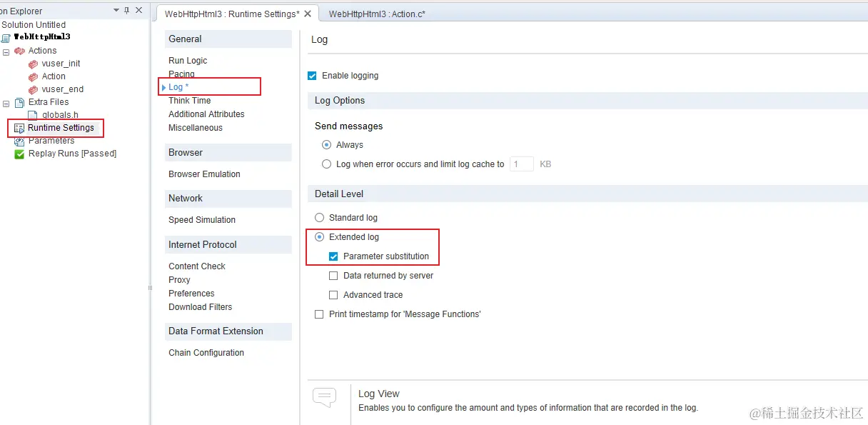Select the Action script icon

(33, 76)
